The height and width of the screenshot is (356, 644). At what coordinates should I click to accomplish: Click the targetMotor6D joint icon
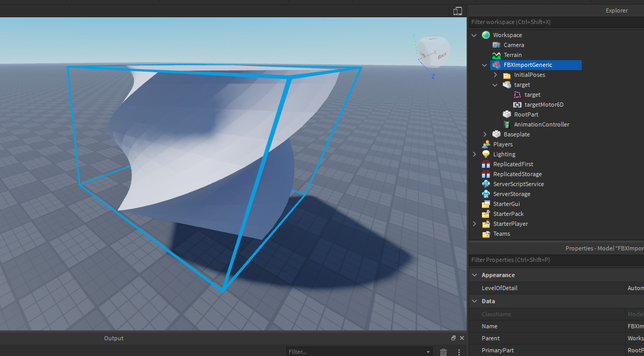click(x=517, y=105)
